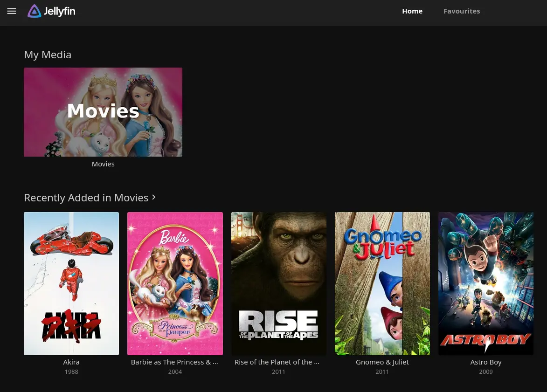Open the Akira movie poster
The width and height of the screenshot is (547, 392).
pos(71,283)
